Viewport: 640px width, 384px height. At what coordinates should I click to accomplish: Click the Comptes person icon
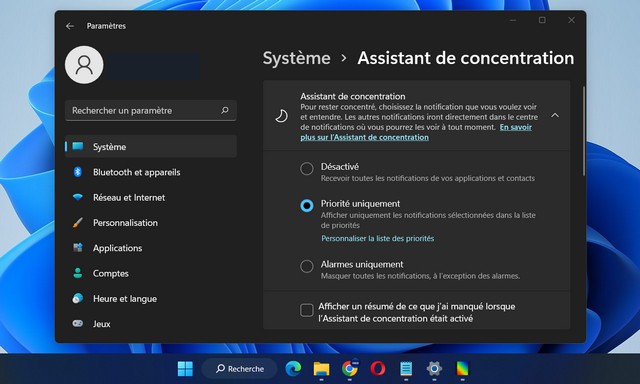(78, 273)
